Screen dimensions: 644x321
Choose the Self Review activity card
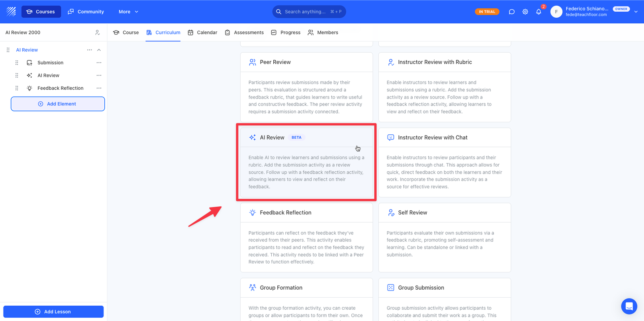[x=445, y=238]
